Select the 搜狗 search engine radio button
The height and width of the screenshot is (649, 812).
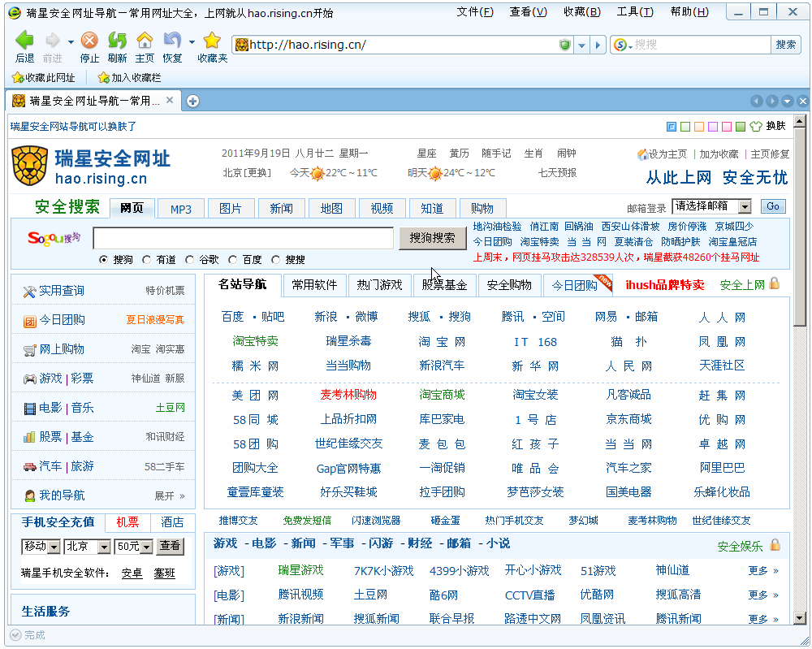(104, 259)
